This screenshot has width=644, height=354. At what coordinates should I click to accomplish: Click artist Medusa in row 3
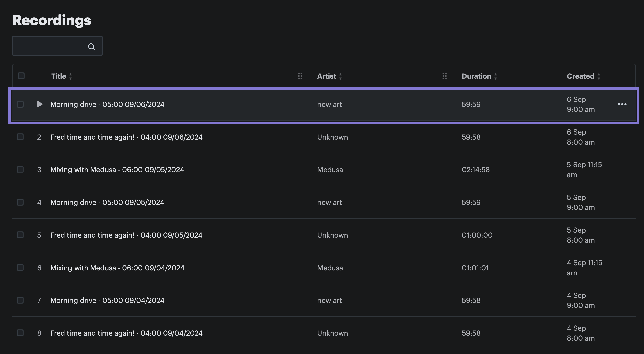[330, 170]
